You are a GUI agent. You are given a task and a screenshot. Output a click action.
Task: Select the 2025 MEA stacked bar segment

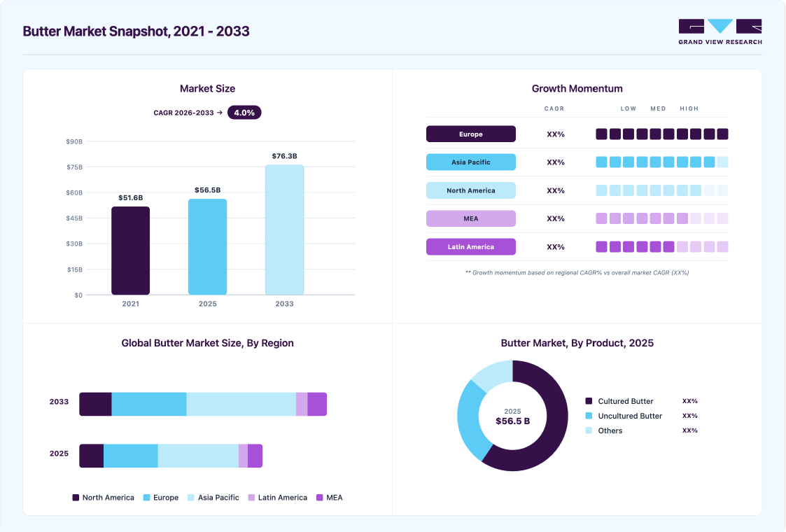(x=255, y=456)
